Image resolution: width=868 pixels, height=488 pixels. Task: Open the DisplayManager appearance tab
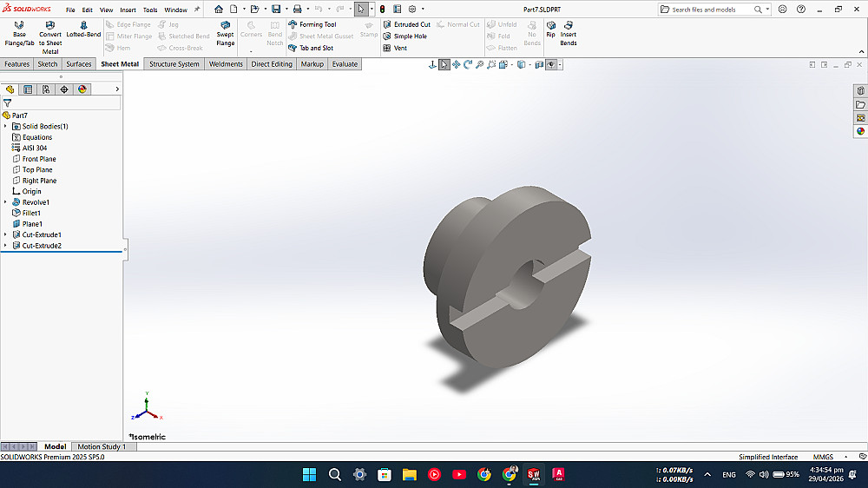point(82,89)
